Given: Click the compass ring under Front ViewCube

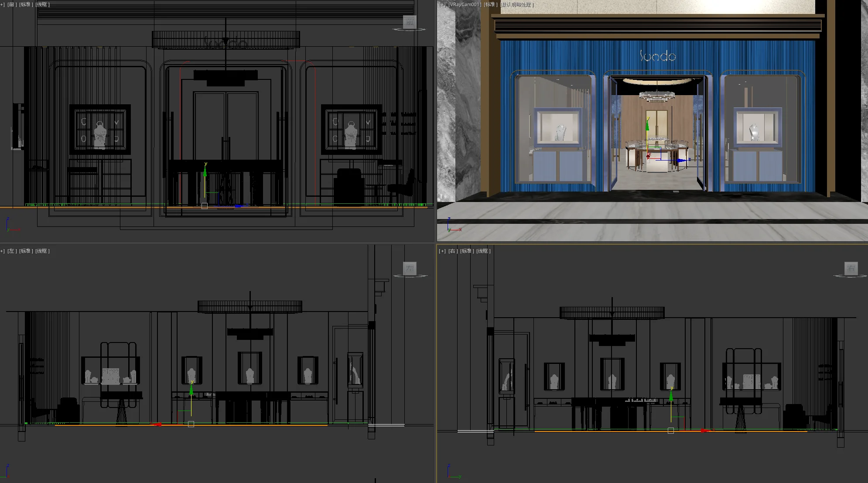Looking at the screenshot, I should point(409,30).
